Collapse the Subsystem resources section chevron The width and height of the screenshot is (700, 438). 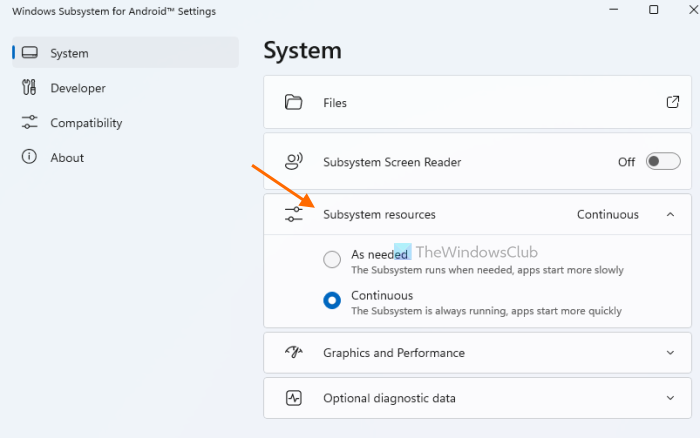click(x=670, y=214)
